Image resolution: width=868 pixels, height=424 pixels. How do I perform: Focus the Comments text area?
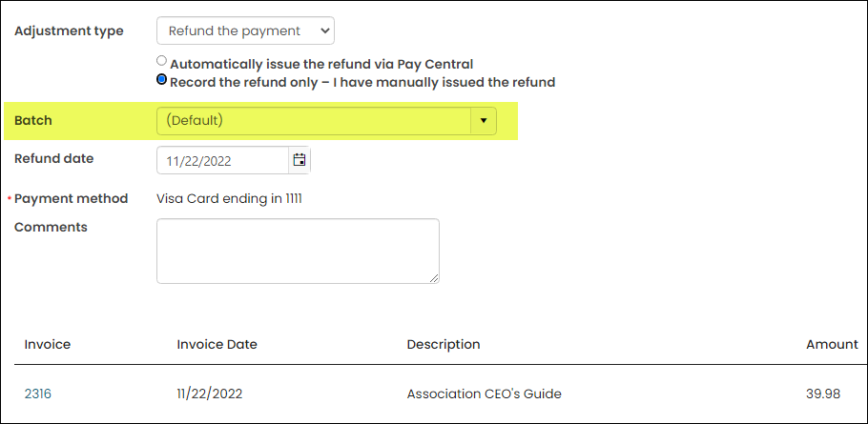(x=298, y=251)
